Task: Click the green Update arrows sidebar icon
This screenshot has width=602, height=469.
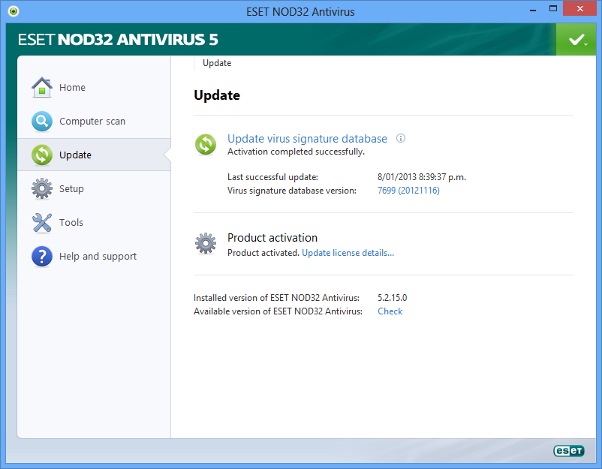Action: 42,155
